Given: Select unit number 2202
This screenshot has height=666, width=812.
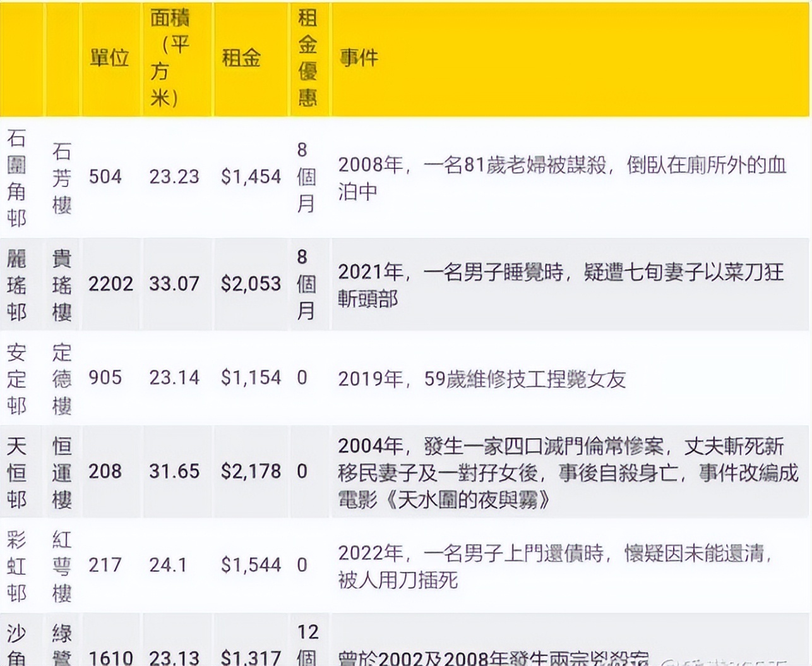Looking at the screenshot, I should (110, 284).
